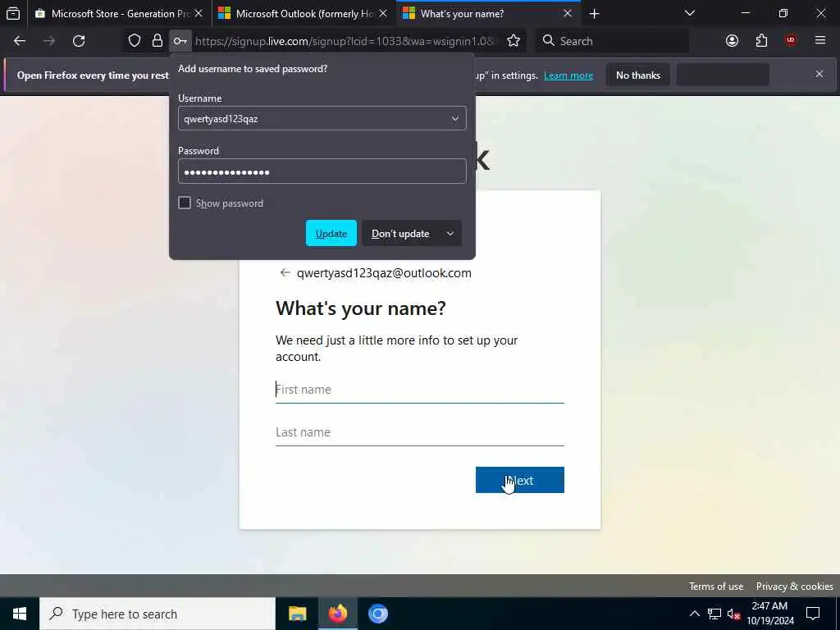The width and height of the screenshot is (840, 630).
Task: Open the network status tray icon
Action: click(x=714, y=614)
